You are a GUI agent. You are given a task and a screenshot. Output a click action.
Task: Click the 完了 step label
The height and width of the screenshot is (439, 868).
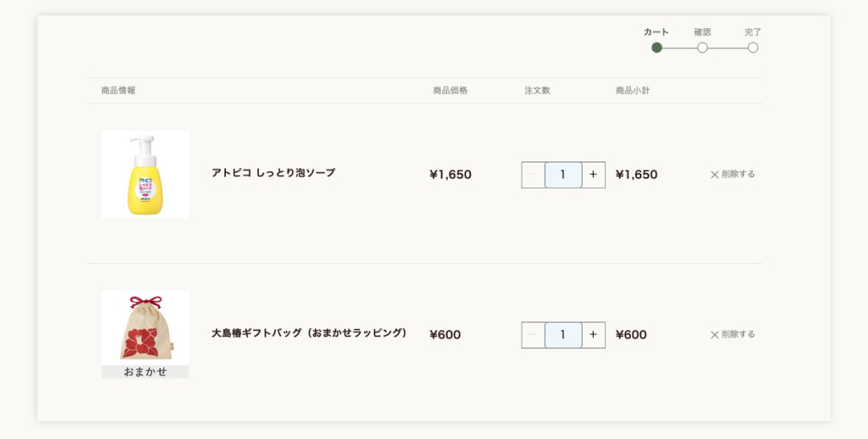point(753,32)
